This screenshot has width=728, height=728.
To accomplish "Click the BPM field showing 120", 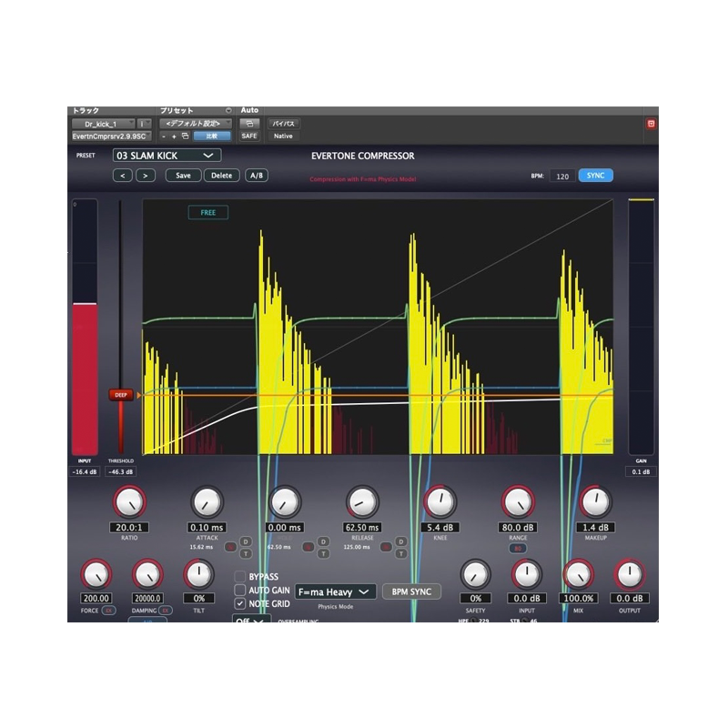I will 564,177.
